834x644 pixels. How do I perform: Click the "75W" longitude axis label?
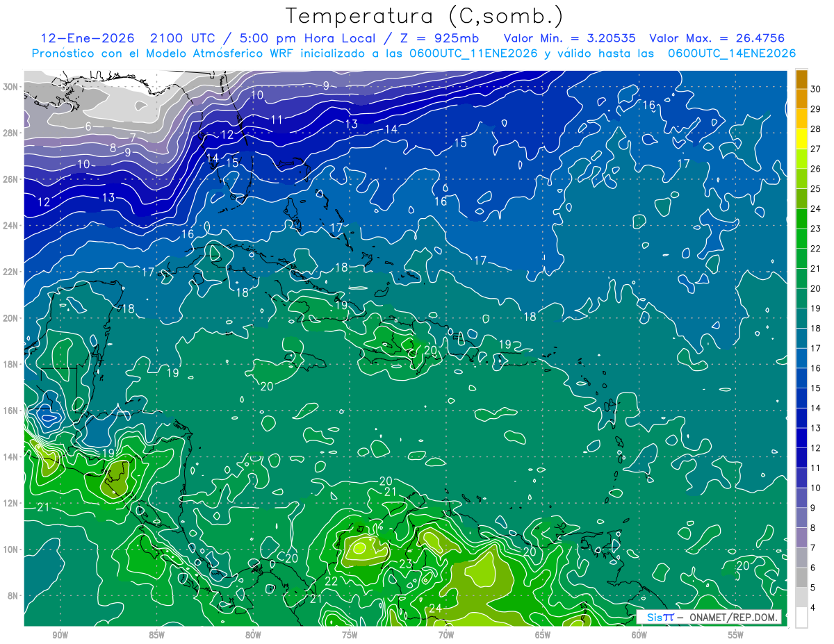coord(350,635)
